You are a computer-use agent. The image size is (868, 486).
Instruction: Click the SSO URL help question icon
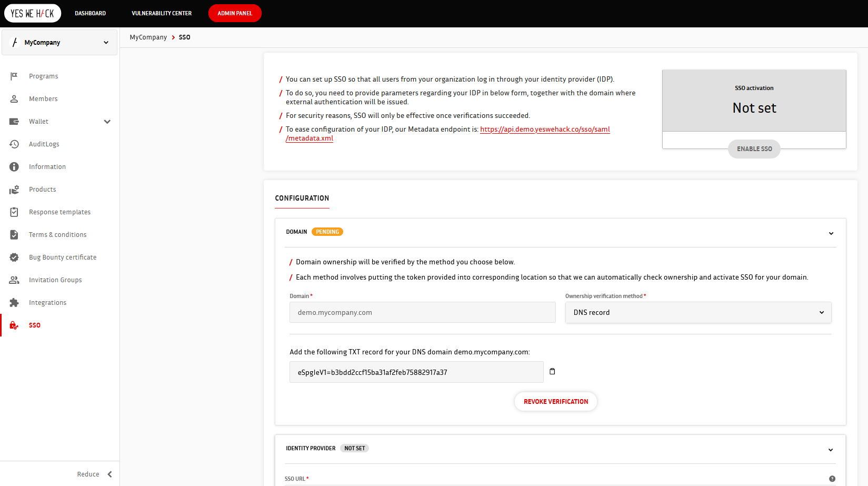click(832, 479)
